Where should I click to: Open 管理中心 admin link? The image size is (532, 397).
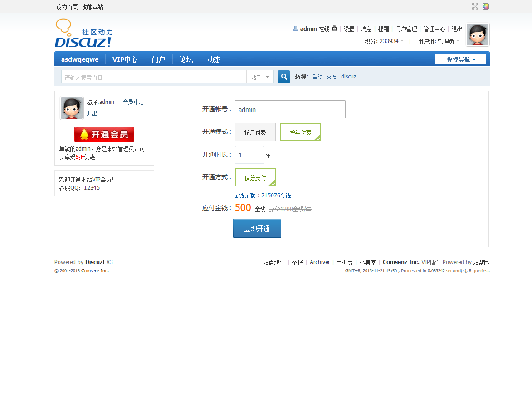pyautogui.click(x=434, y=29)
